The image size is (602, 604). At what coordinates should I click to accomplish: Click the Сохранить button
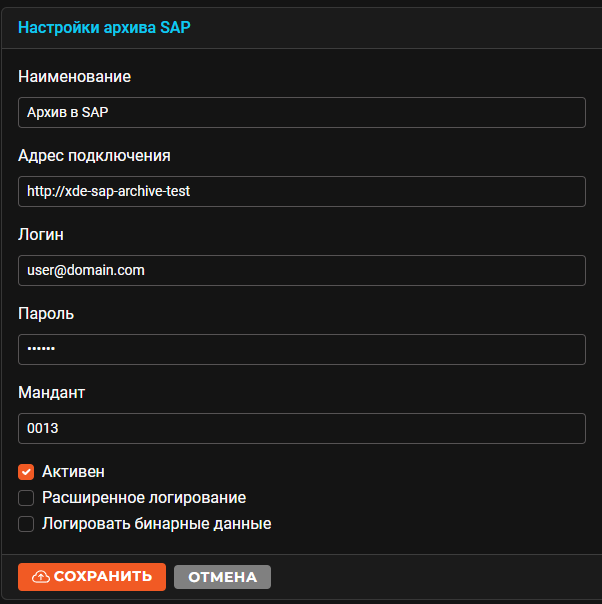pos(92,577)
